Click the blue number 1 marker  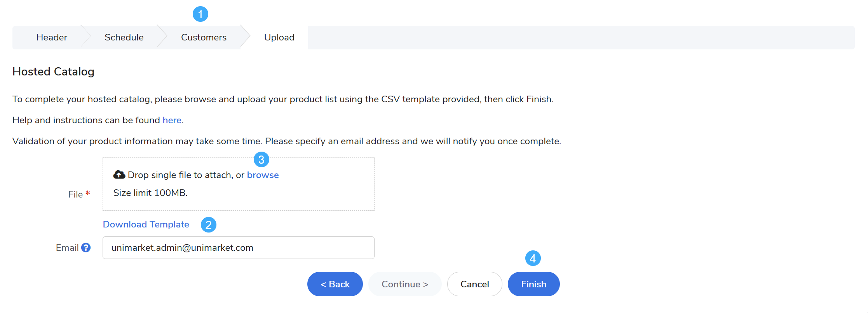pos(200,14)
